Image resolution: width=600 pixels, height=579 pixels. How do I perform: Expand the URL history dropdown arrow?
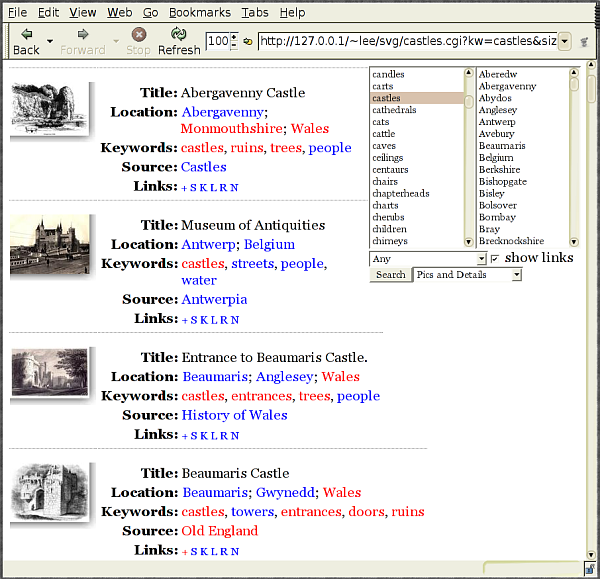coord(565,41)
